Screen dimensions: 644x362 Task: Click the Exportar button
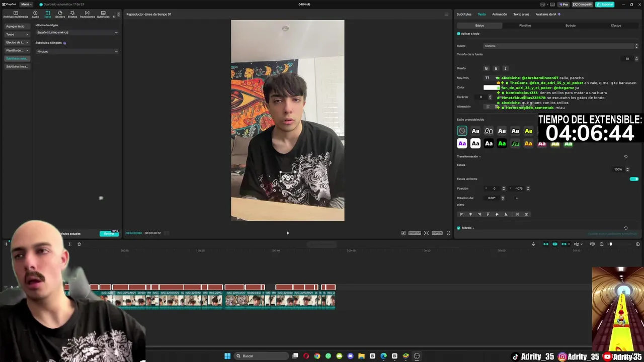[605, 5]
